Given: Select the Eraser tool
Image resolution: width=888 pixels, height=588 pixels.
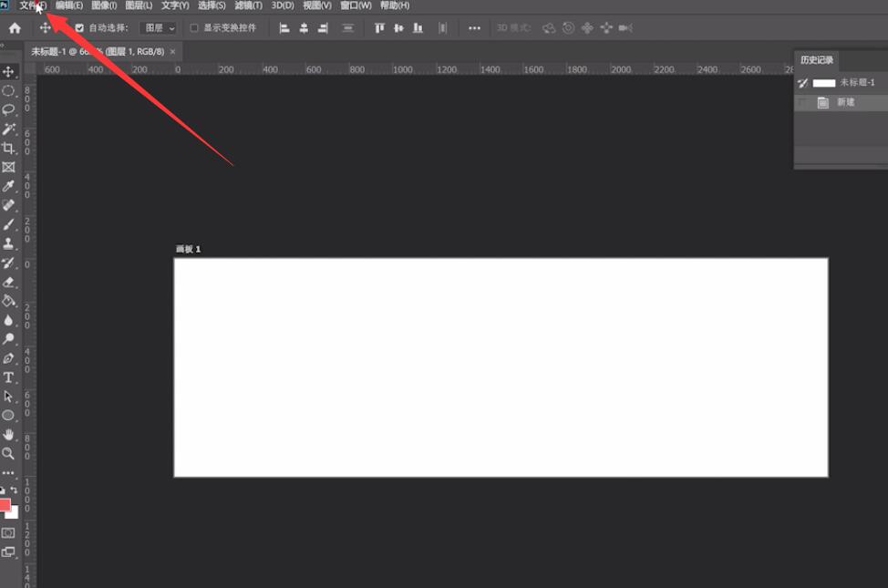Looking at the screenshot, I should [8, 282].
